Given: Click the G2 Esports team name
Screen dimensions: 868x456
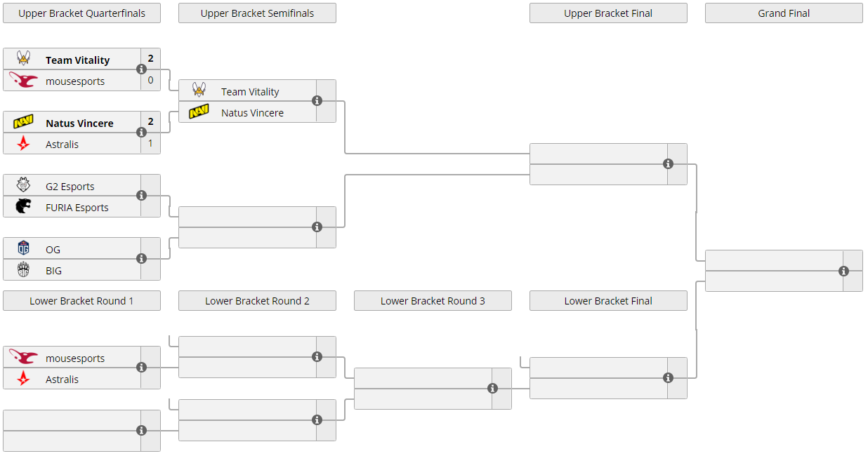Looking at the screenshot, I should pos(70,187).
